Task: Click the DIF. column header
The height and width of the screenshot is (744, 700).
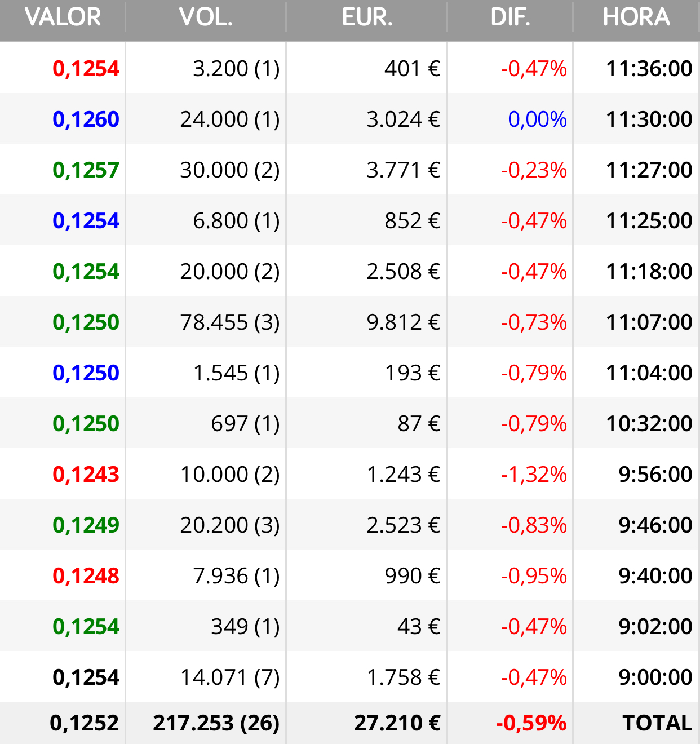Action: coord(510,17)
